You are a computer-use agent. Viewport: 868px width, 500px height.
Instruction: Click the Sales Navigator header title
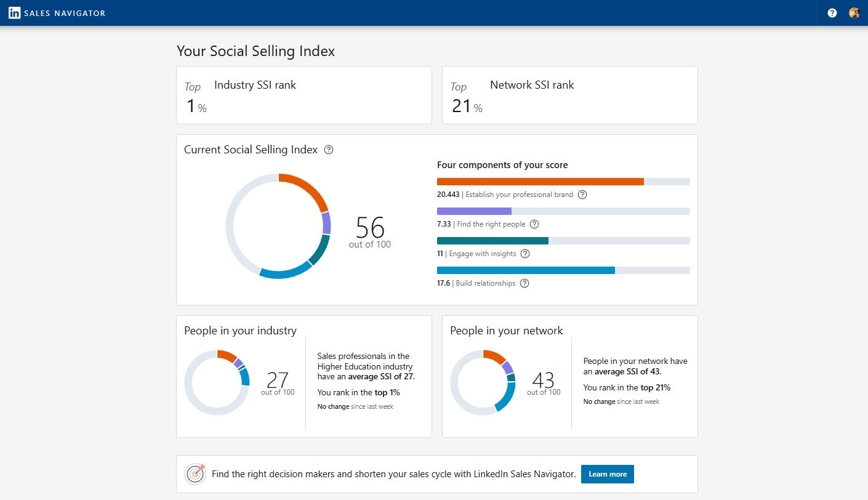coord(65,13)
